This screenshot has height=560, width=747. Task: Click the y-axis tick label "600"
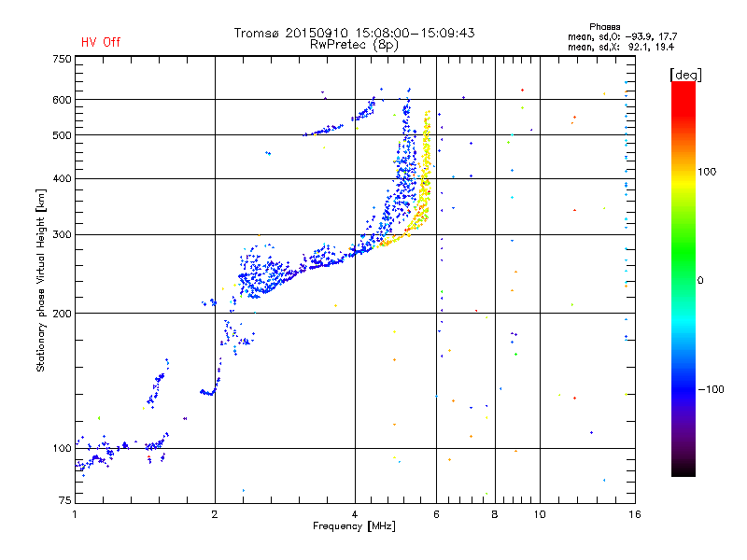point(62,100)
